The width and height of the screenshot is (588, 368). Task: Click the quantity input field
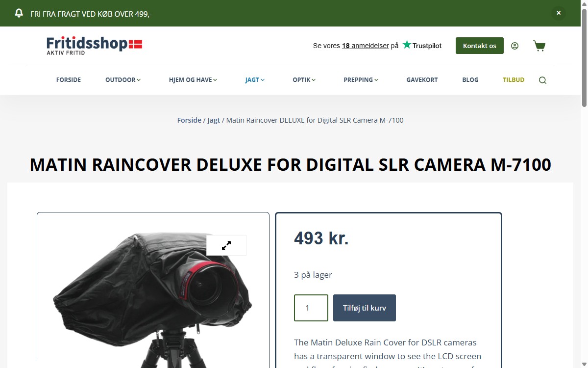click(x=311, y=308)
